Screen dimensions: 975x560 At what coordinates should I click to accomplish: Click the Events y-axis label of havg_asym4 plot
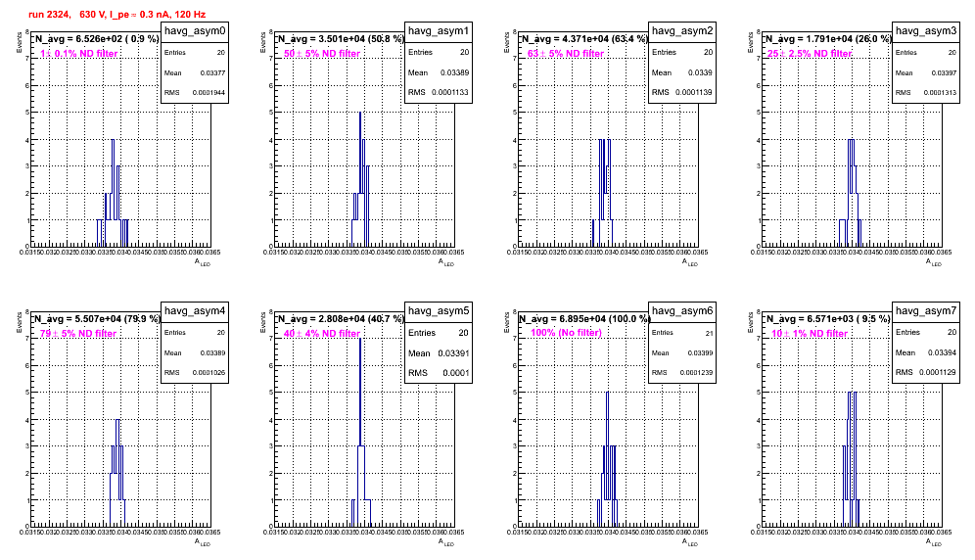click(x=20, y=322)
